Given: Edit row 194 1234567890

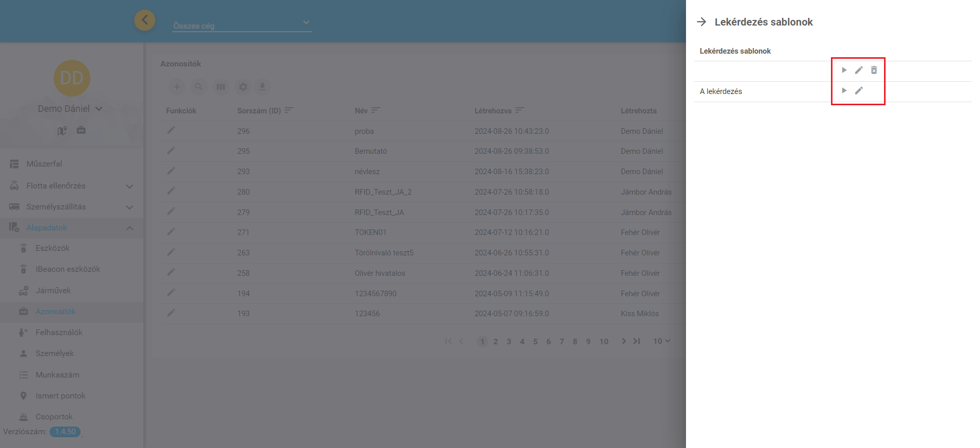Looking at the screenshot, I should 171,293.
